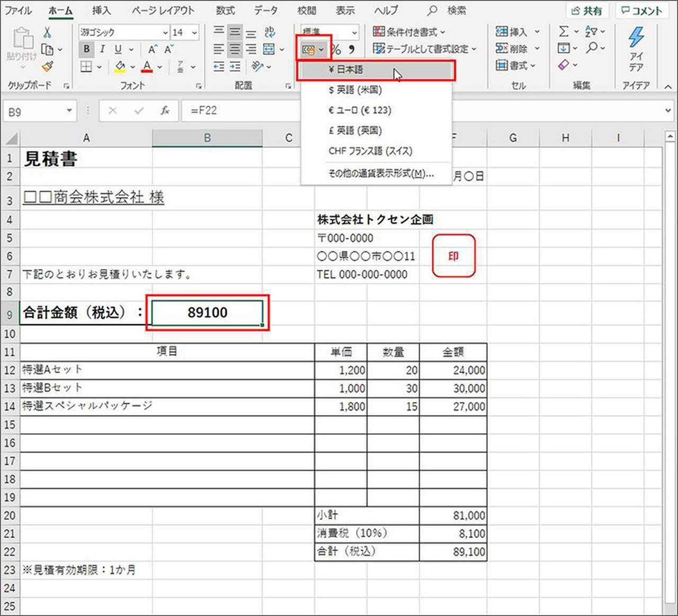This screenshot has height=616, width=678.
Task: Switch to the データ tab
Action: point(265,11)
